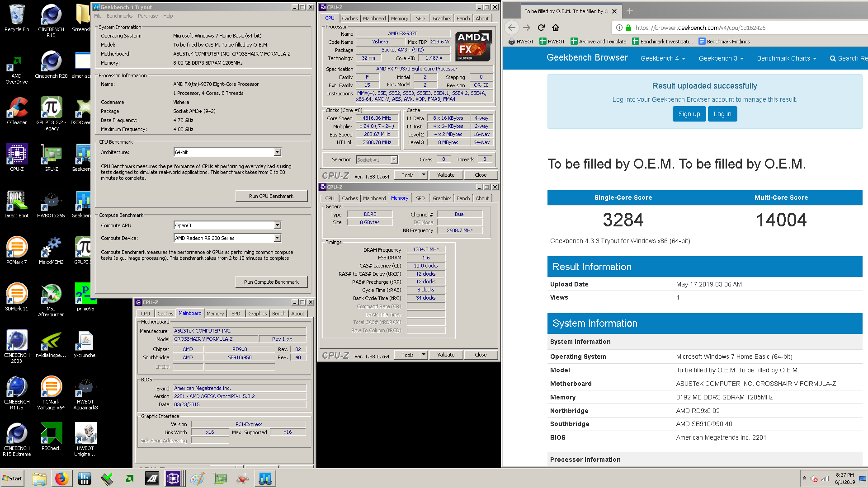Launch PSCheck desktop shortcut

click(51, 436)
